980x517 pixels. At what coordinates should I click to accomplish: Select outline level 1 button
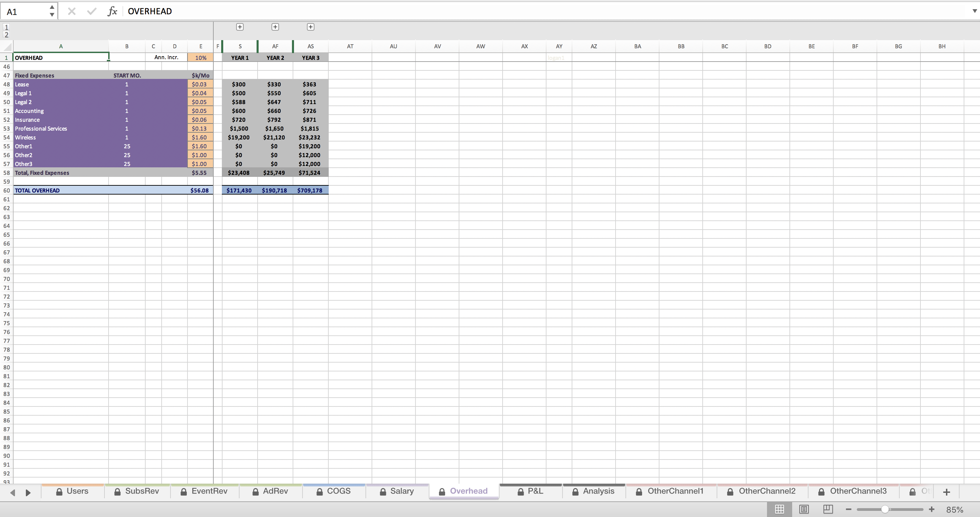click(x=6, y=27)
